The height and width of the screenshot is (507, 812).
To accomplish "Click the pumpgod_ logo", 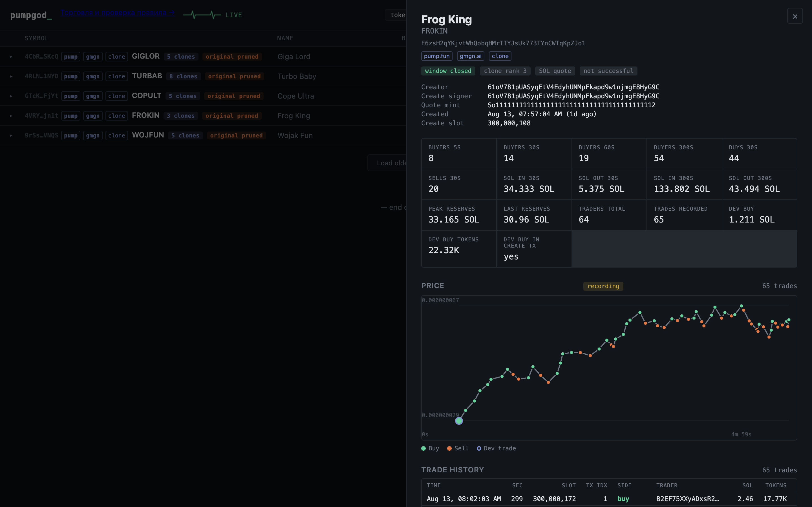I will (31, 15).
